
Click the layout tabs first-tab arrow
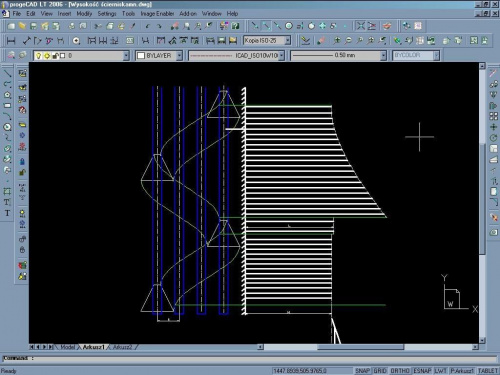coord(32,347)
